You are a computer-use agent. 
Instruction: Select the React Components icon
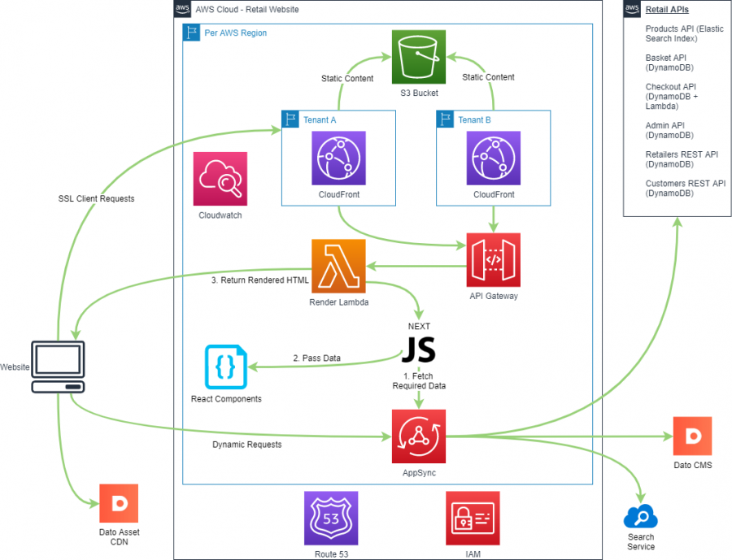tap(225, 367)
